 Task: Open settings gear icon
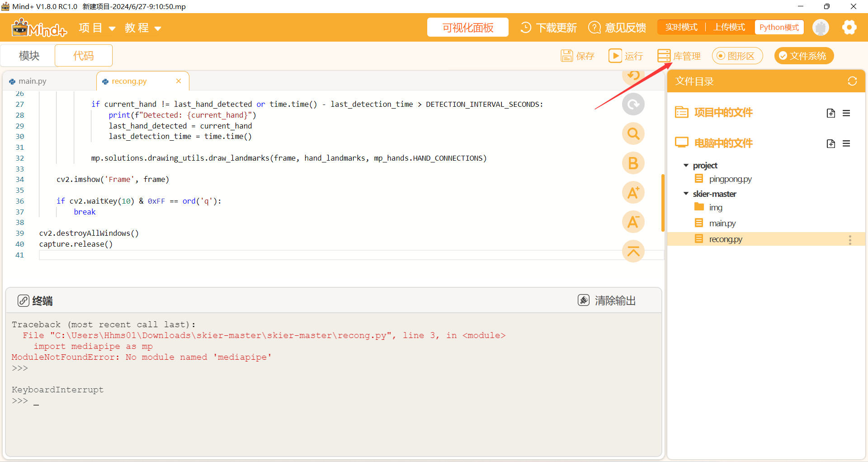click(849, 28)
